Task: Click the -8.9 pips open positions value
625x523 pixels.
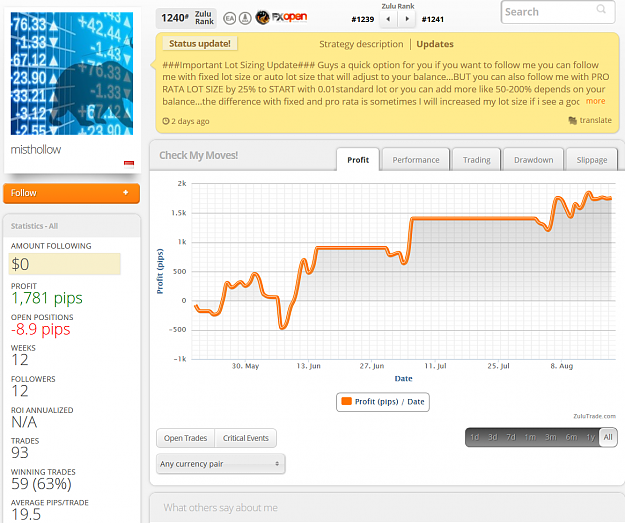Action: 41,329
